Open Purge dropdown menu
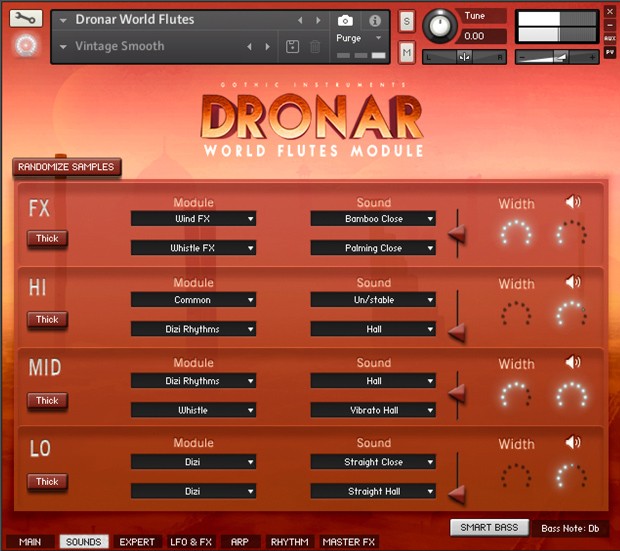Image resolution: width=620 pixels, height=551 pixels. 359,38
